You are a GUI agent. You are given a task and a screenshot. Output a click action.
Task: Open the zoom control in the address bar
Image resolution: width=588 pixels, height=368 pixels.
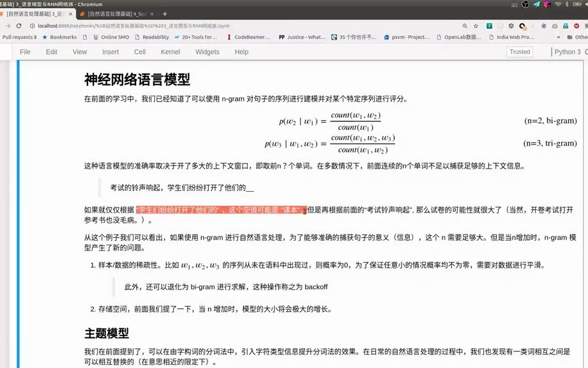pyautogui.click(x=465, y=26)
